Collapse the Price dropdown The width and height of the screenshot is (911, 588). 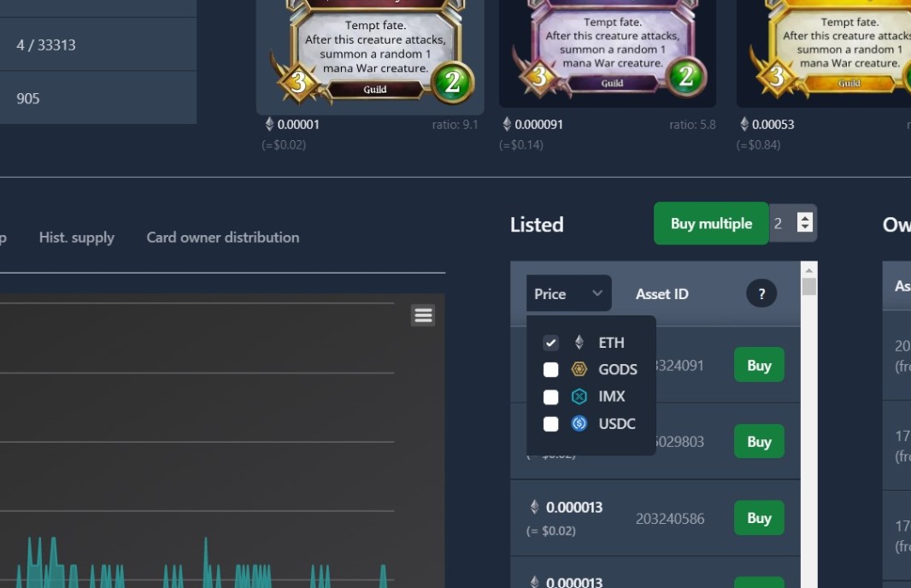(x=569, y=293)
